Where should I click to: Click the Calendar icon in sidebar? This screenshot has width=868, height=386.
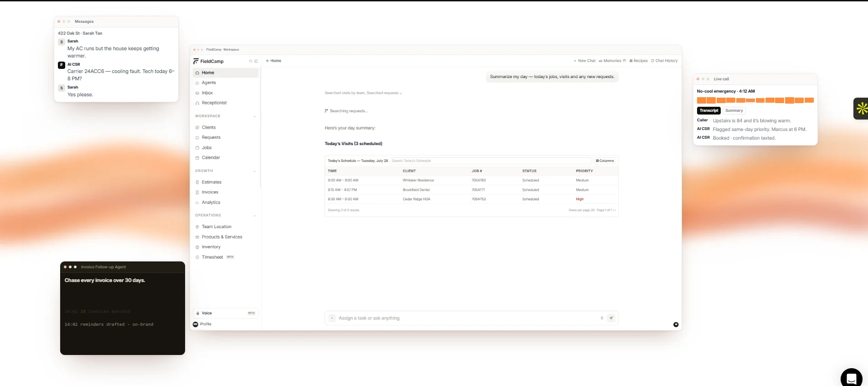[197, 157]
